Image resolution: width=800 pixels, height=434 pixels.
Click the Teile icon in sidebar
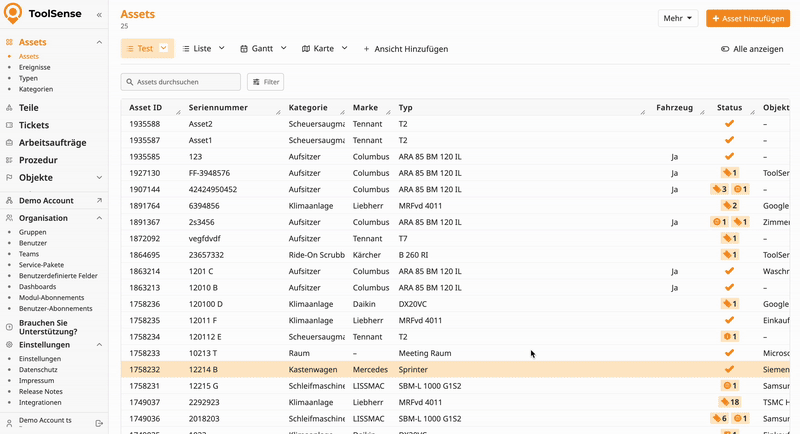click(9, 107)
